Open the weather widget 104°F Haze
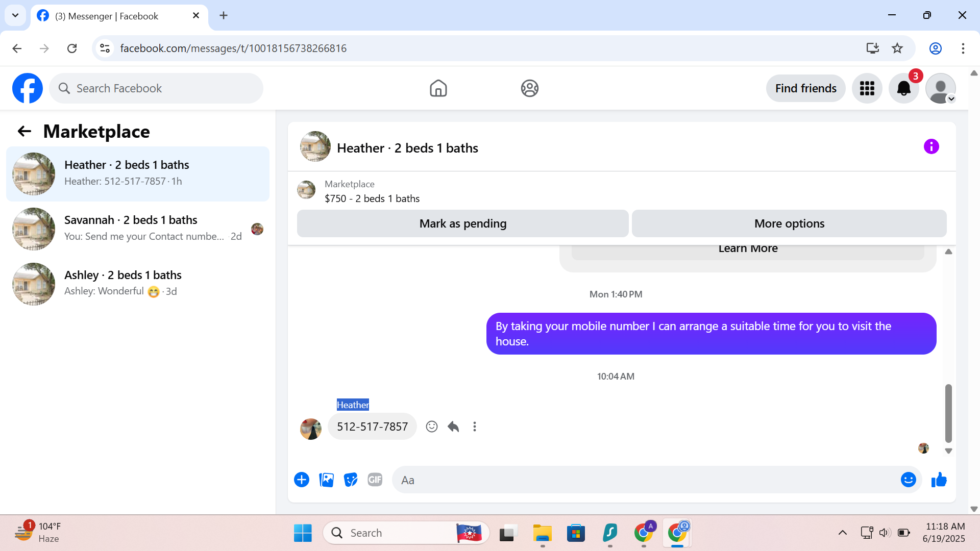The width and height of the screenshot is (980, 551). (38, 533)
